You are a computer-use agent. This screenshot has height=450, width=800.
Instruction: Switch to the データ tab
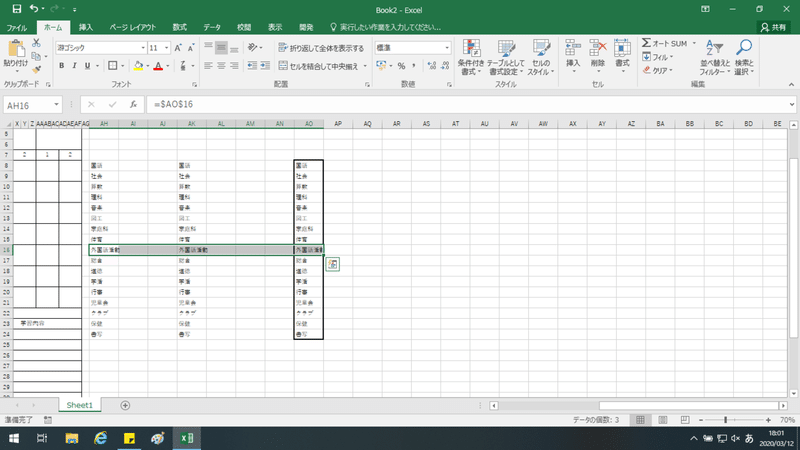pos(212,27)
